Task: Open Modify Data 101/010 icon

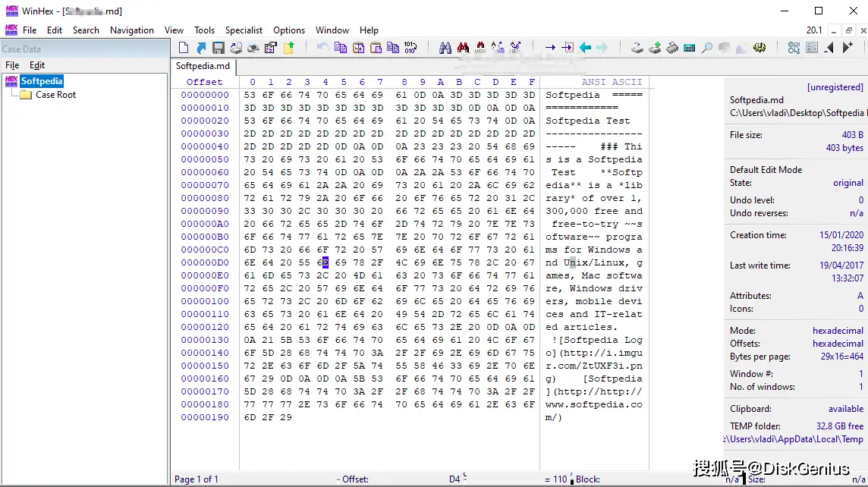Action: 410,48
